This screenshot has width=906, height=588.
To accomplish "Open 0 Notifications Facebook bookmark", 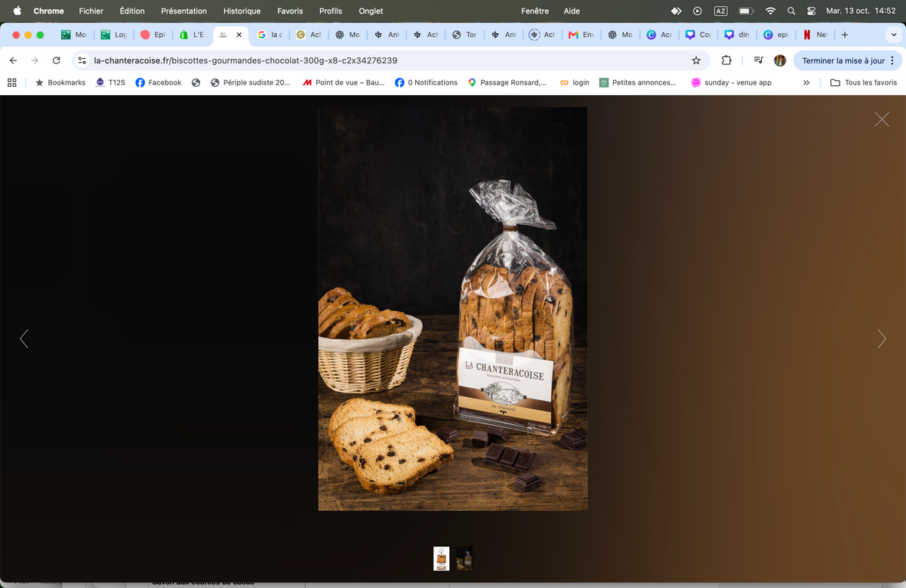I will (426, 82).
